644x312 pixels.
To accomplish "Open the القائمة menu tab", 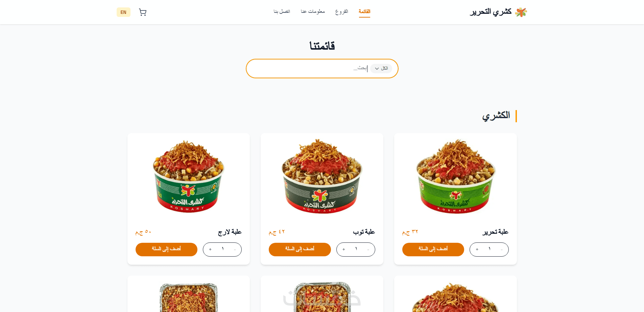I will coord(364,11).
